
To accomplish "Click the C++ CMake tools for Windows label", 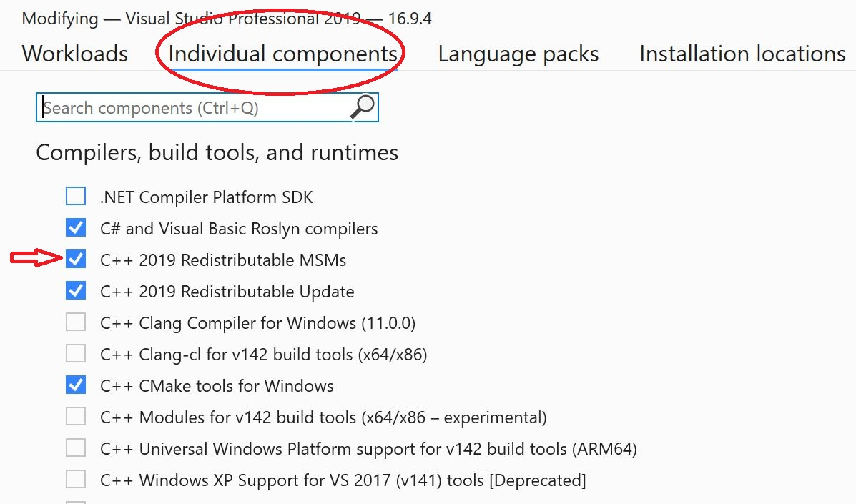I will [217, 386].
